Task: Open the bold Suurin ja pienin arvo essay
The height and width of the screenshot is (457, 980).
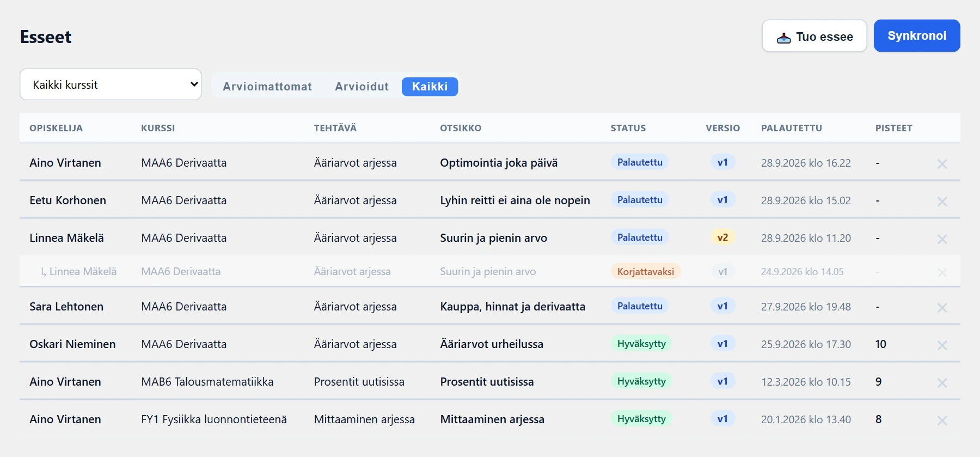Action: pyautogui.click(x=494, y=238)
